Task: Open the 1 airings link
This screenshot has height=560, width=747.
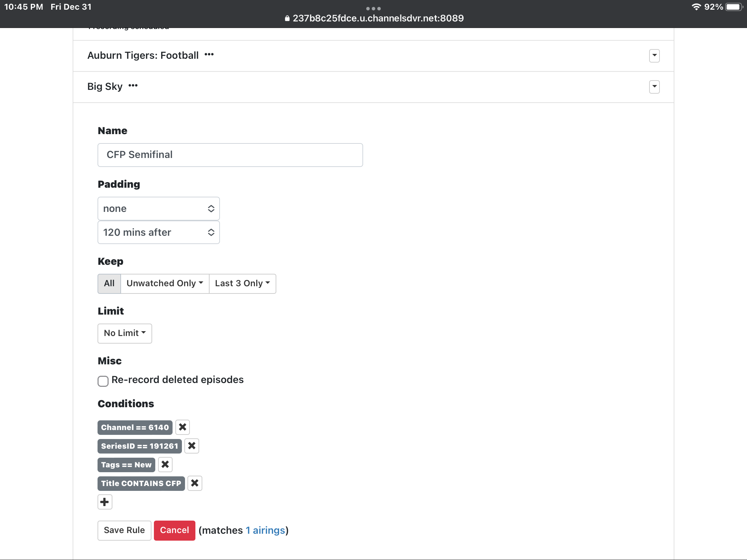Action: (265, 530)
